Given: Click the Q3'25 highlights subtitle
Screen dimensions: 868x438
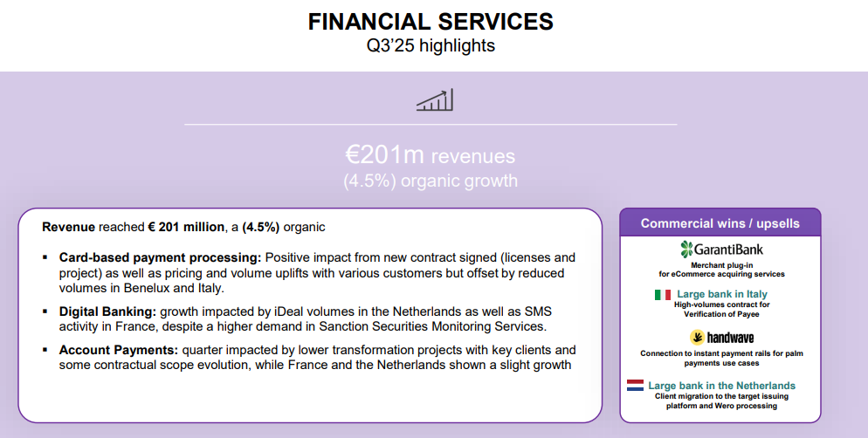Looking at the screenshot, I should [431, 45].
